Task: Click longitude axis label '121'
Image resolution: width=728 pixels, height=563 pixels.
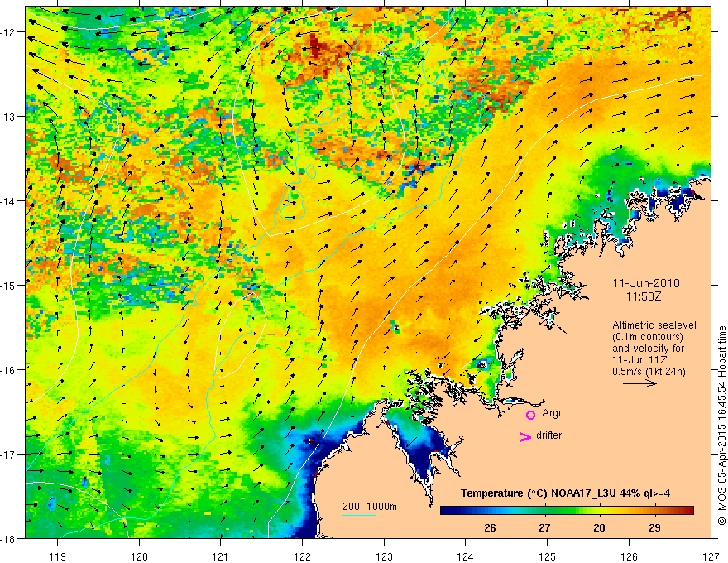Action: click(221, 556)
